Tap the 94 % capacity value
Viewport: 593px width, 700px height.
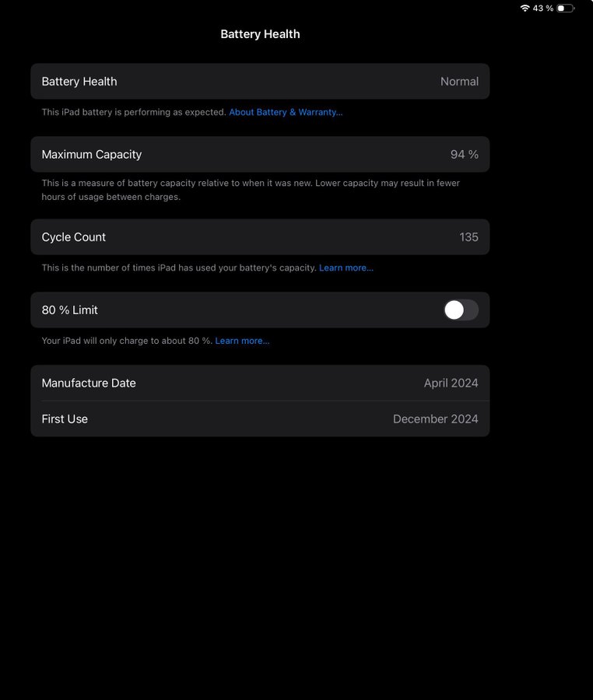tap(464, 155)
